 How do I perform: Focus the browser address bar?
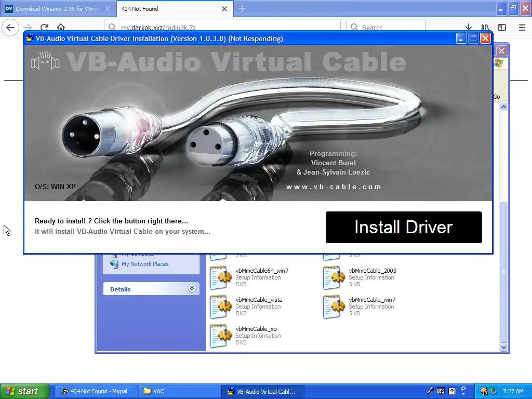[x=222, y=28]
